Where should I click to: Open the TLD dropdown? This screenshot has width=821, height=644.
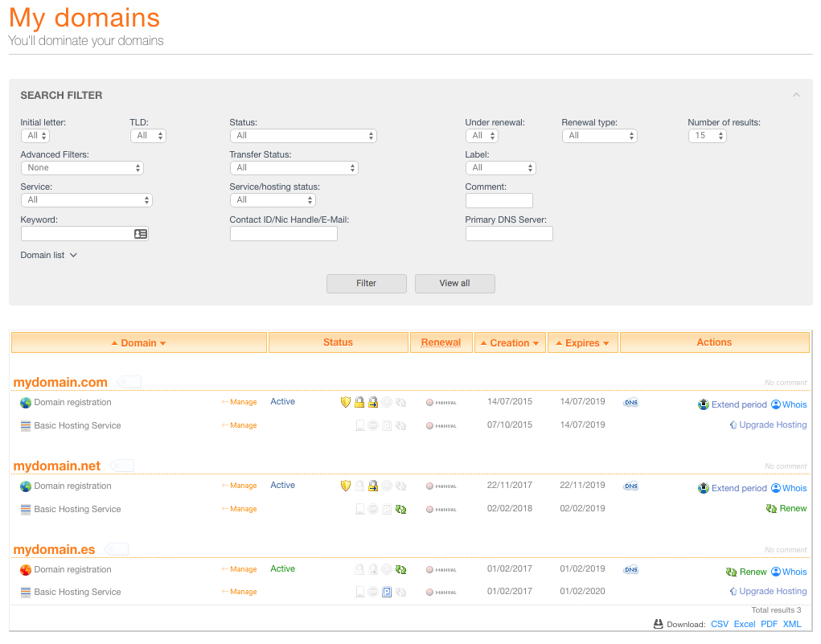click(x=148, y=136)
